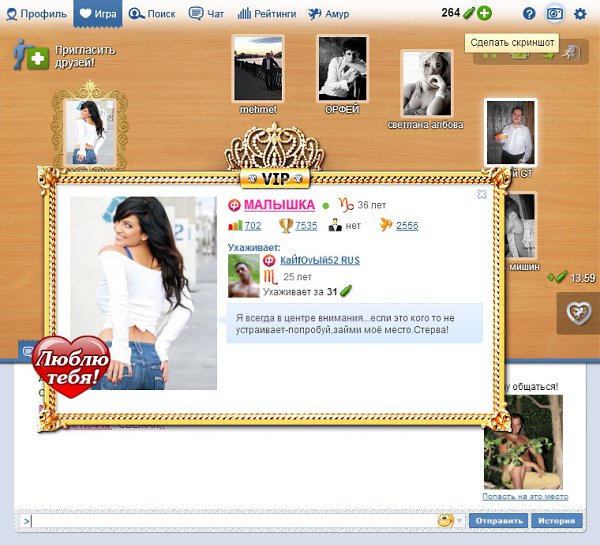
Task: Expand the smiley dropdown arrow
Action: (x=459, y=521)
